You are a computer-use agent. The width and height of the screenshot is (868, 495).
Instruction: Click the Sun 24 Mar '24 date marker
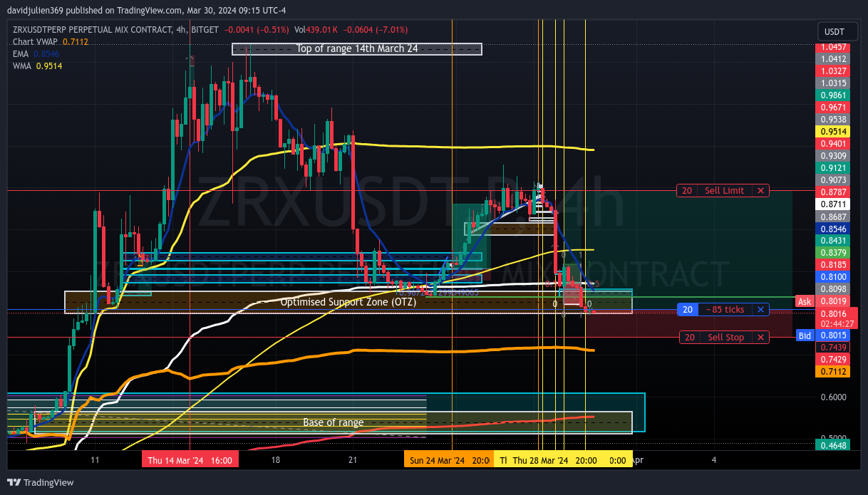448,460
